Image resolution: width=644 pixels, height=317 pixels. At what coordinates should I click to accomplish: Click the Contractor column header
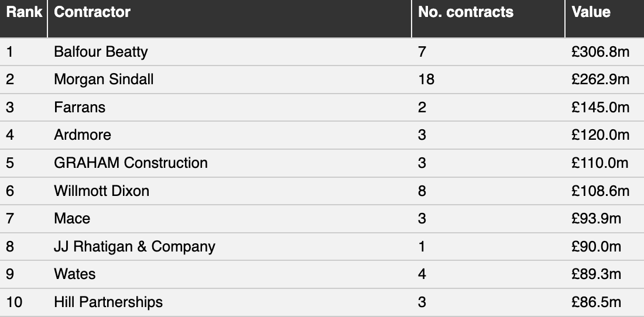coord(92,12)
